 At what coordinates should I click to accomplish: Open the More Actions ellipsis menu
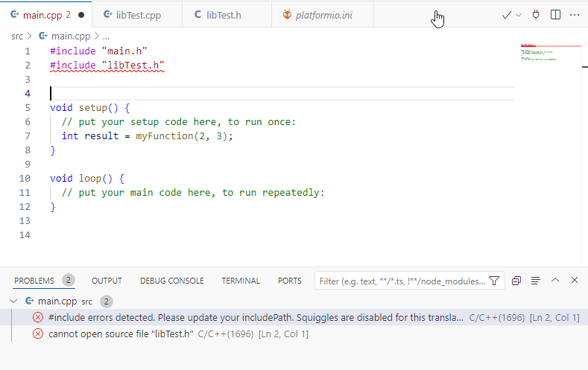(575, 15)
